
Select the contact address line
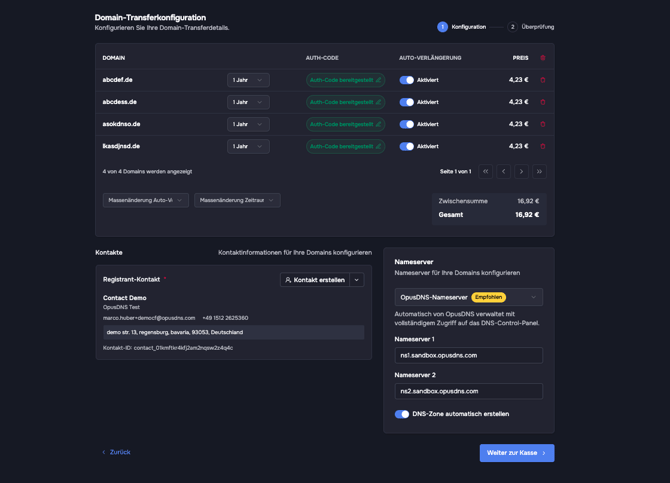point(234,333)
